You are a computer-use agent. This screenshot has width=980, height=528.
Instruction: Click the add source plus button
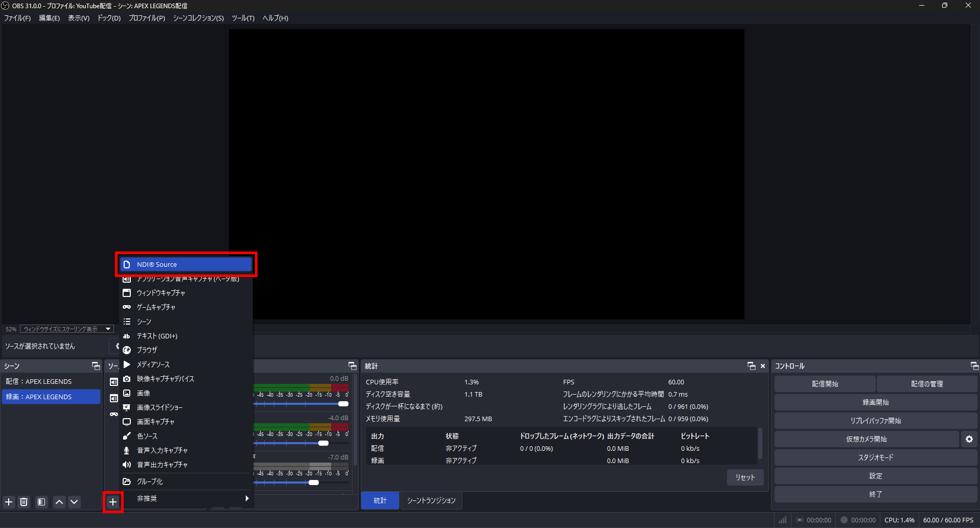pos(113,502)
